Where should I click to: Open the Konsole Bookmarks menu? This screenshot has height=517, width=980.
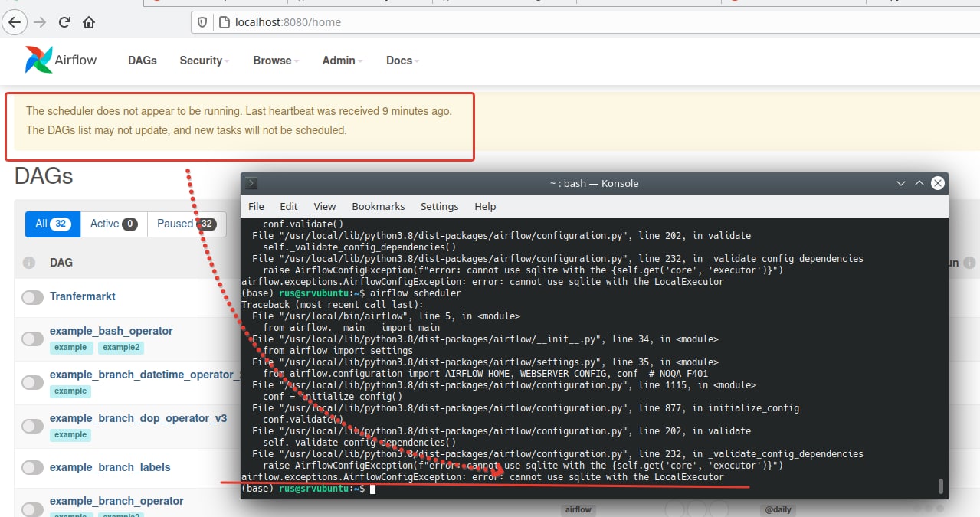(x=379, y=206)
